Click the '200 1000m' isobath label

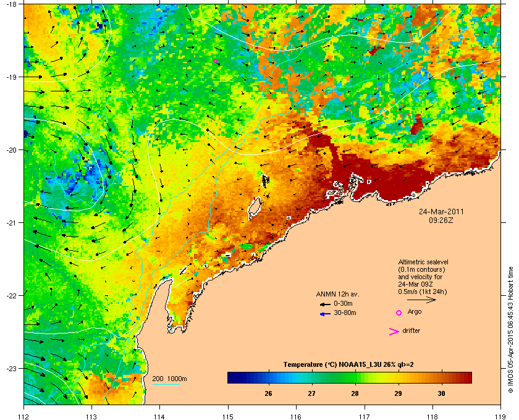169,379
